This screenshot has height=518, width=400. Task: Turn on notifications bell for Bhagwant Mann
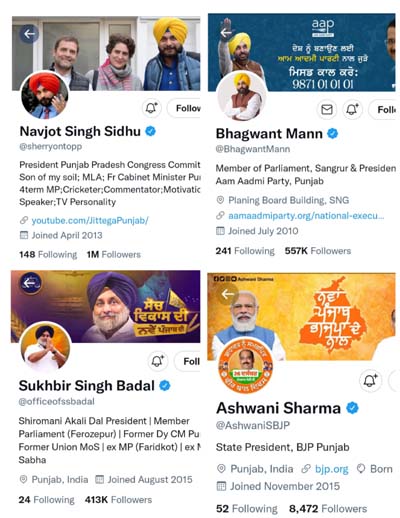click(352, 109)
